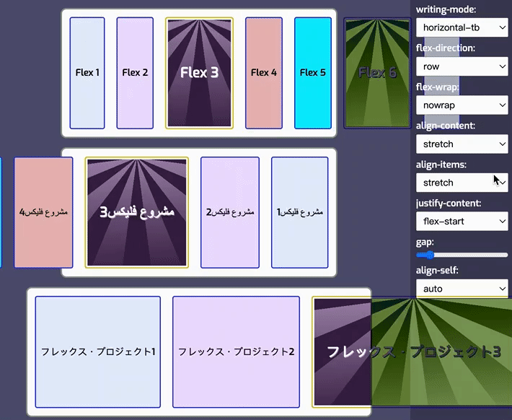This screenshot has width=512, height=420.
Task: Select the Japanese item フレックス・プロジェクト2
Action: [x=236, y=352]
